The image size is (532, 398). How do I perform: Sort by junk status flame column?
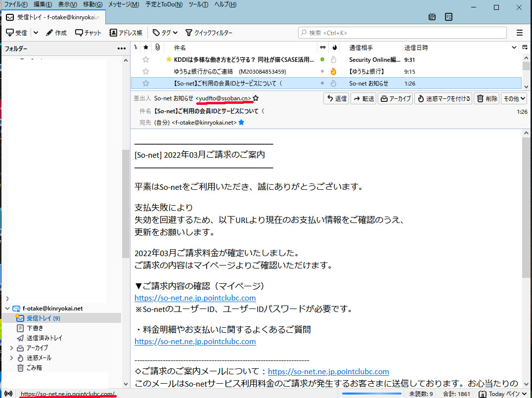coord(335,47)
